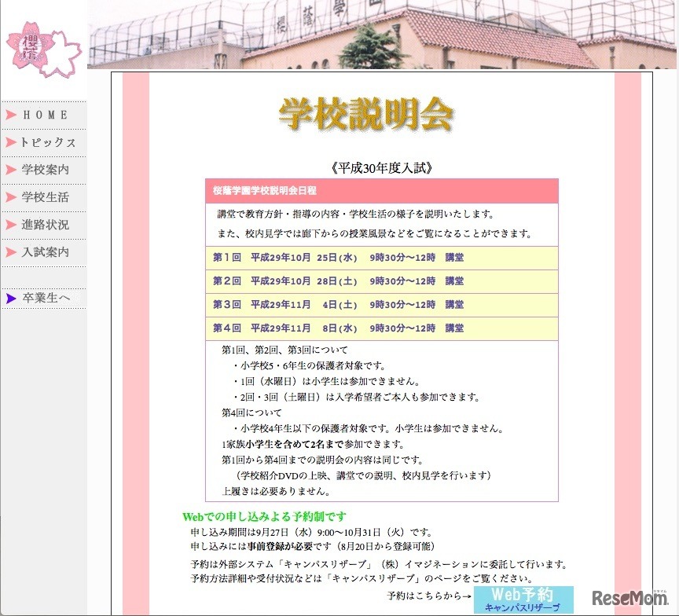Viewport: 679px width, 616px height.
Task: Open the トピックス navigation item
Action: (x=49, y=142)
